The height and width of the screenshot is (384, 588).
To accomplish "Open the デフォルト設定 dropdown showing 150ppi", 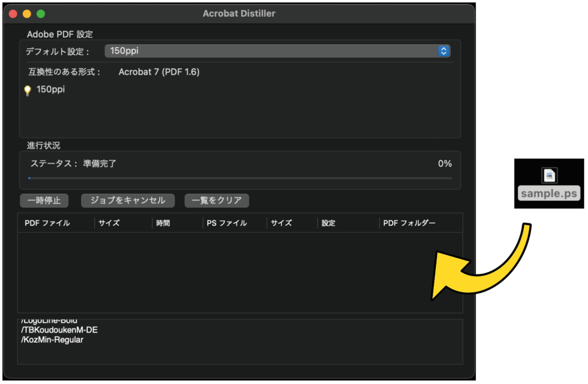I will coord(277,51).
